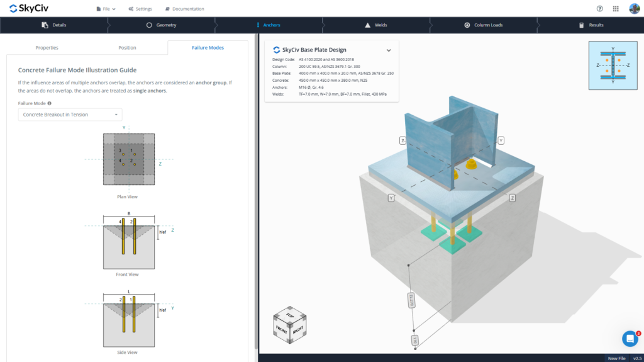
Task: Go to the Welds step
Action: [376, 25]
